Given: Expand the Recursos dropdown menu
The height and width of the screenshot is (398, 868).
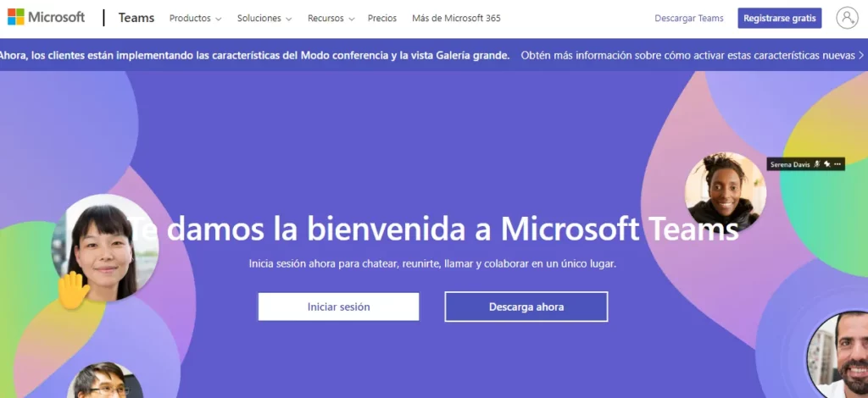Looking at the screenshot, I should [x=331, y=19].
